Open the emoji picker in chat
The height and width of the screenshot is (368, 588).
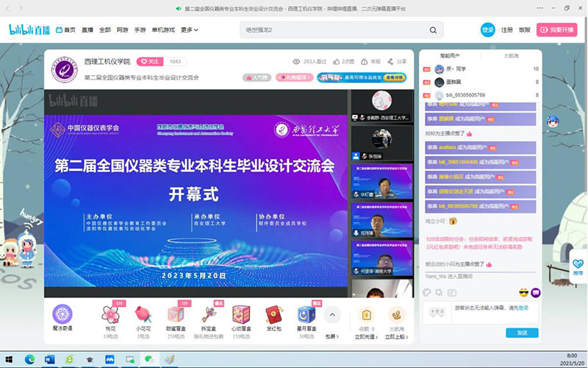[524, 293]
